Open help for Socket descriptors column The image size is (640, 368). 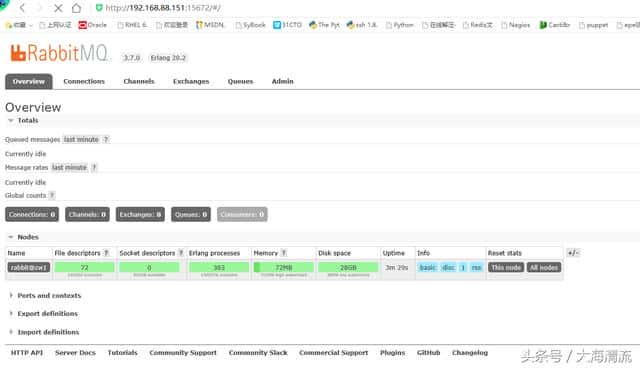coord(180,253)
